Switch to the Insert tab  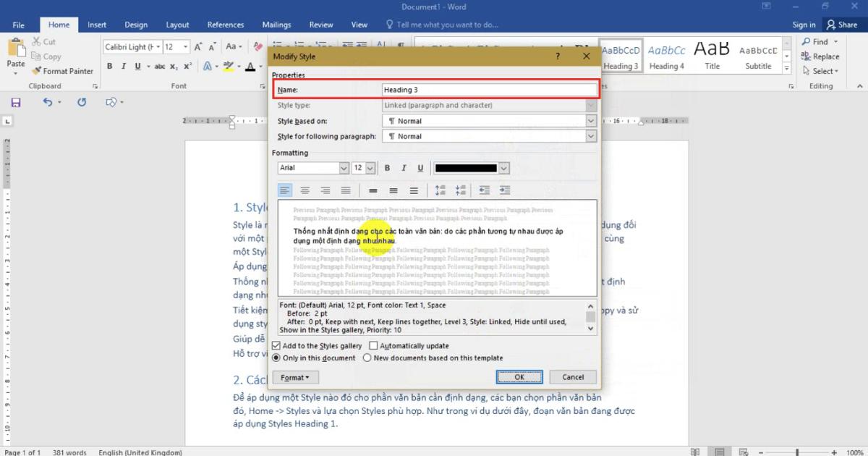point(97,25)
